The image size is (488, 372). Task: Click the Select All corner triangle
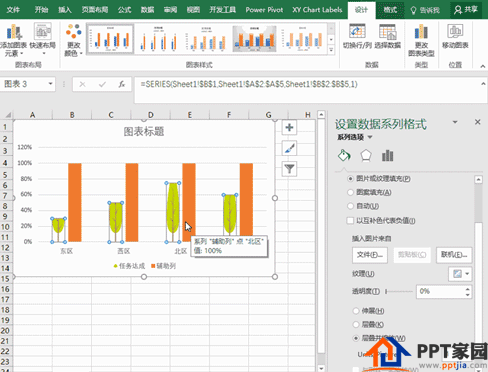tap(7, 115)
